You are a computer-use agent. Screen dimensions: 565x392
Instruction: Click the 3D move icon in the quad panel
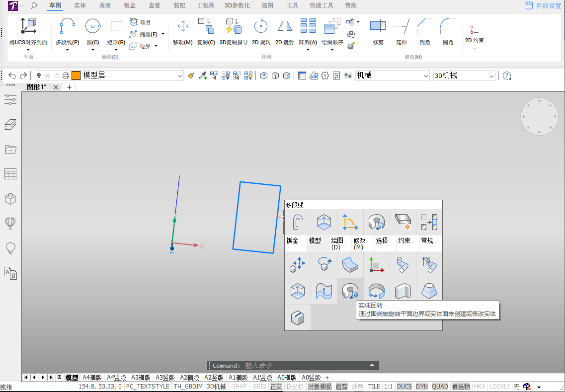(x=298, y=265)
